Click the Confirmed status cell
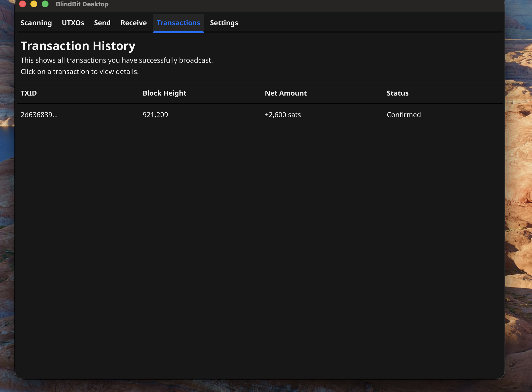Image resolution: width=532 pixels, height=392 pixels. (404, 115)
